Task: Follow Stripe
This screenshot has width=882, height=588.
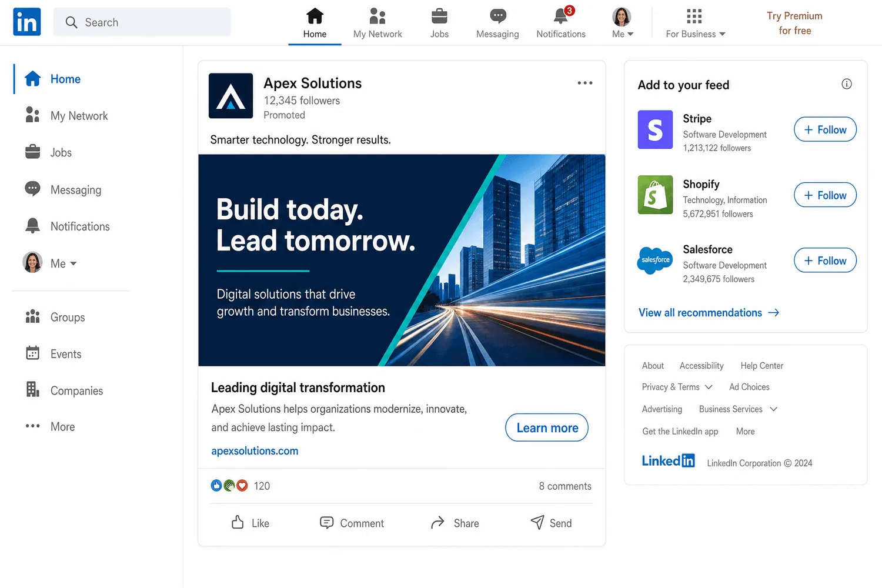Action: pos(825,129)
